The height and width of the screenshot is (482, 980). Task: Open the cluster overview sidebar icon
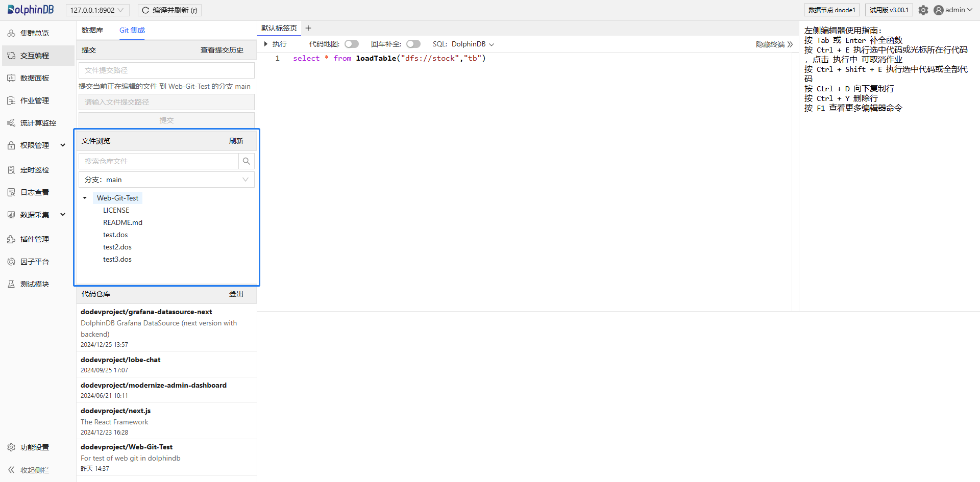(11, 33)
